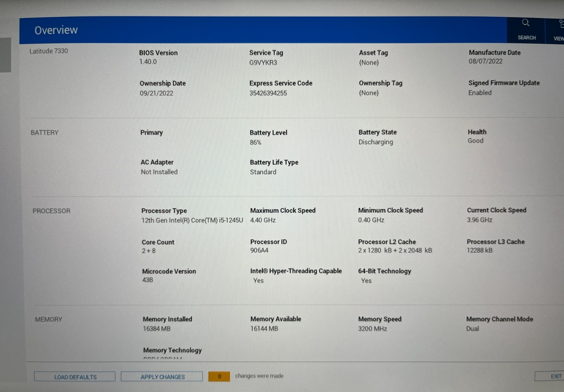
Task: Click the Battery Level label
Action: click(268, 133)
